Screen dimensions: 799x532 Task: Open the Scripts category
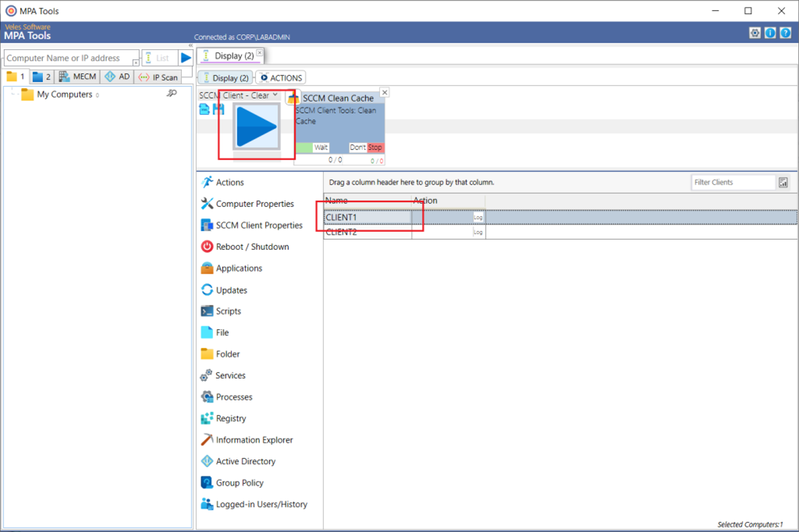coord(221,311)
